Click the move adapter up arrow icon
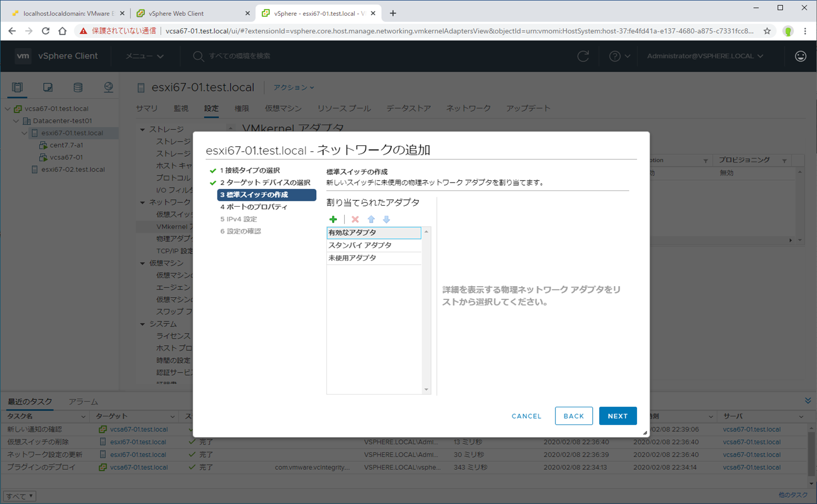 [371, 219]
